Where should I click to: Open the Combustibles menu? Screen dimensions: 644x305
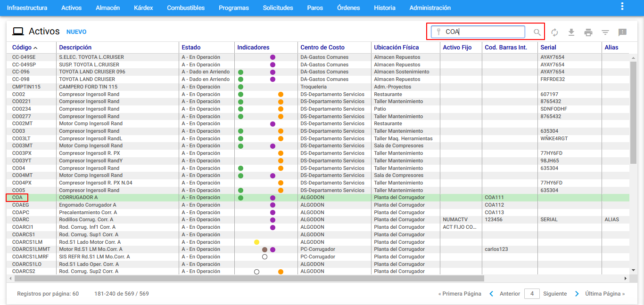(186, 8)
